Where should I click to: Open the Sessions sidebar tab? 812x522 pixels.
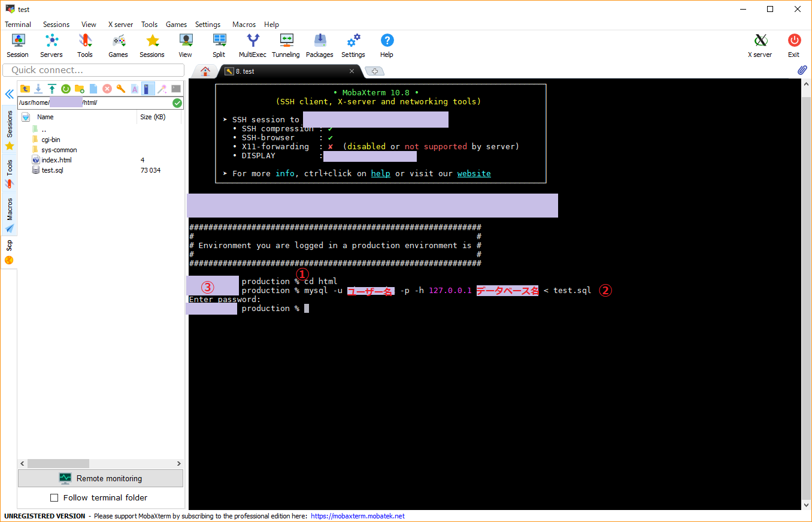coord(10,130)
